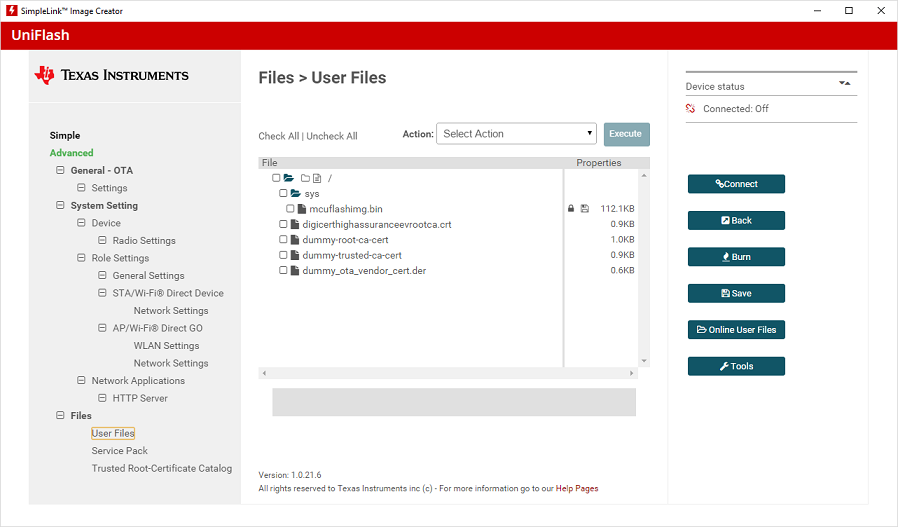The height and width of the screenshot is (527, 898).
Task: Collapse the STA/Wi-Fi Direct Device node
Action: pyautogui.click(x=102, y=293)
